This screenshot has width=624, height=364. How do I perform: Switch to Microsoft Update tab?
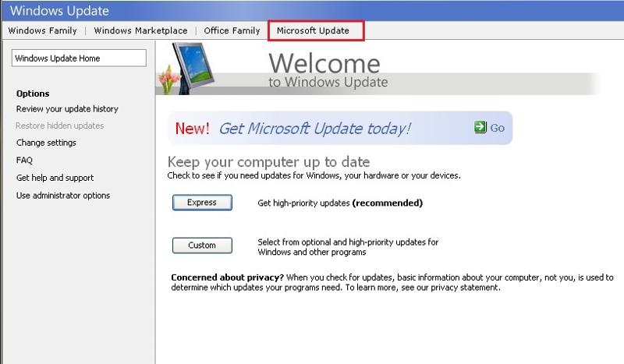[x=313, y=30]
